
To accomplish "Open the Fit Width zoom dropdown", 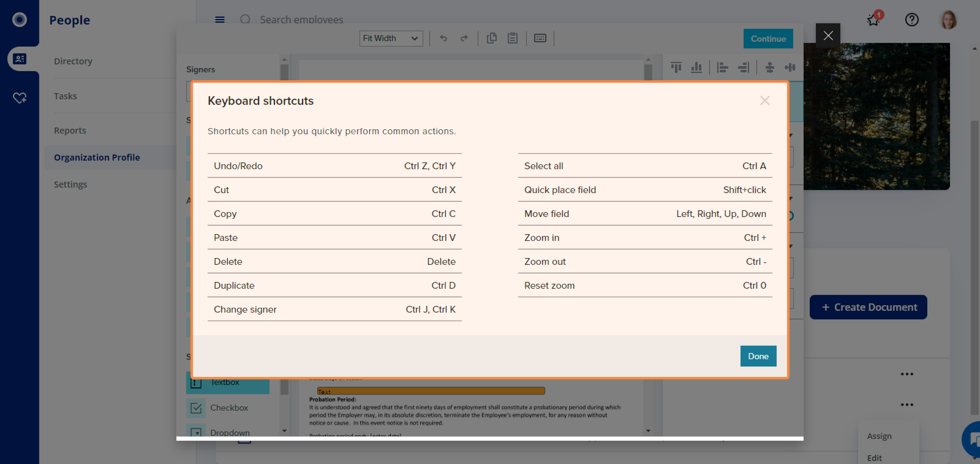I will point(391,38).
